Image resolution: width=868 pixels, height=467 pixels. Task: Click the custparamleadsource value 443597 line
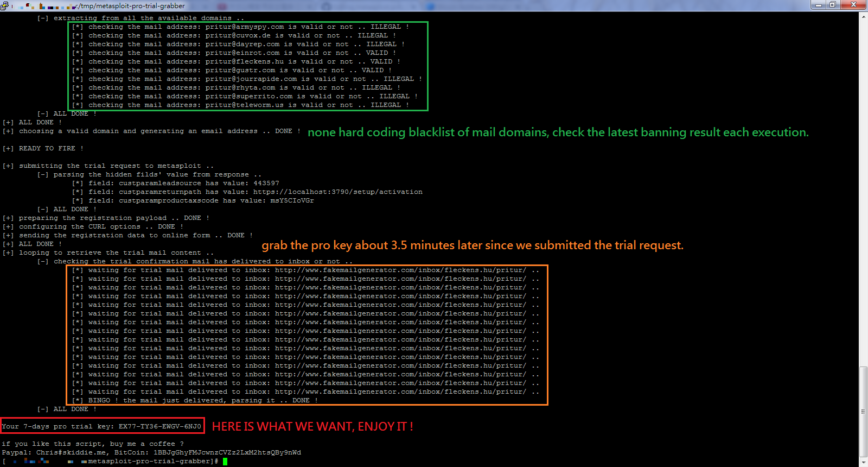coord(175,183)
